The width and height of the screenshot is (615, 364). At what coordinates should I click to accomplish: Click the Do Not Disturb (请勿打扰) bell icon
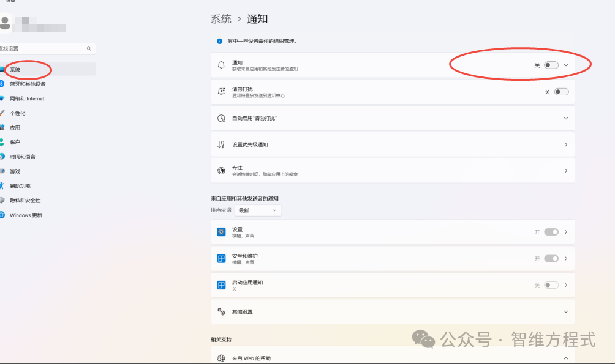pyautogui.click(x=221, y=92)
